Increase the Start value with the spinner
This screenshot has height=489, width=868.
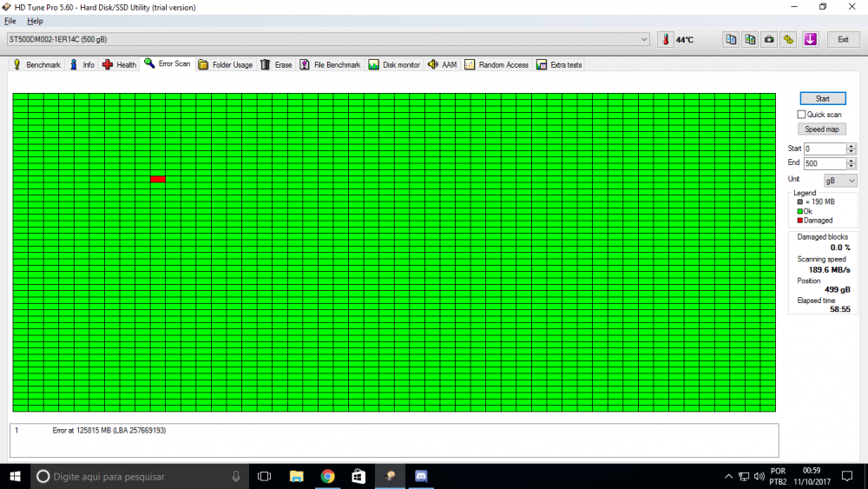pos(851,146)
